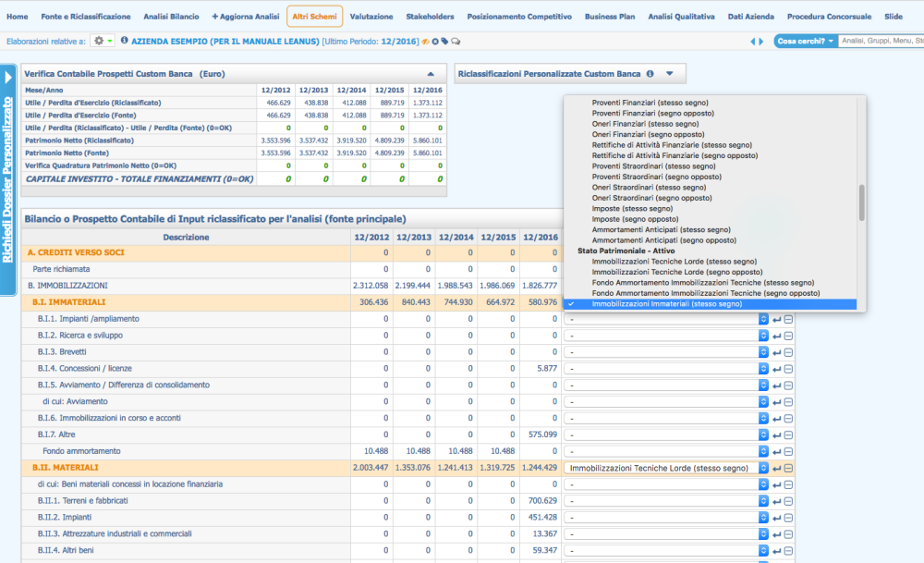Open the gear settings menu beside Elaborazioni
This screenshot has width=924, height=563.
tap(103, 42)
